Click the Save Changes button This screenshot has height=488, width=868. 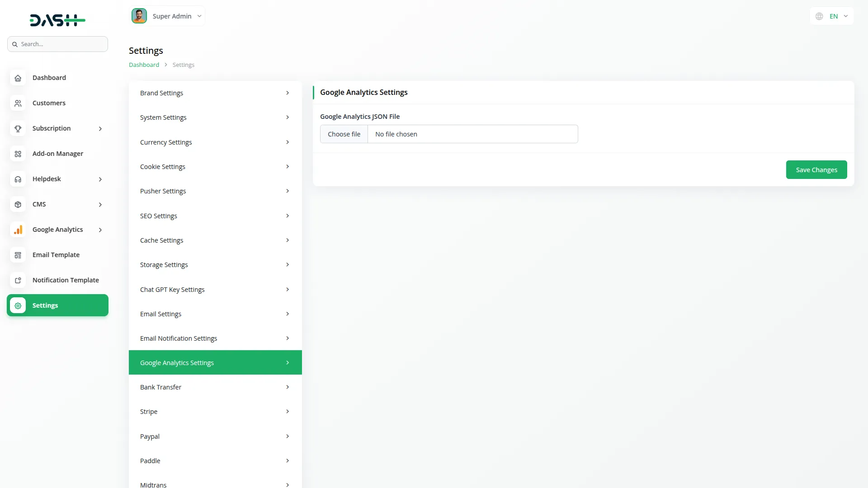816,169
